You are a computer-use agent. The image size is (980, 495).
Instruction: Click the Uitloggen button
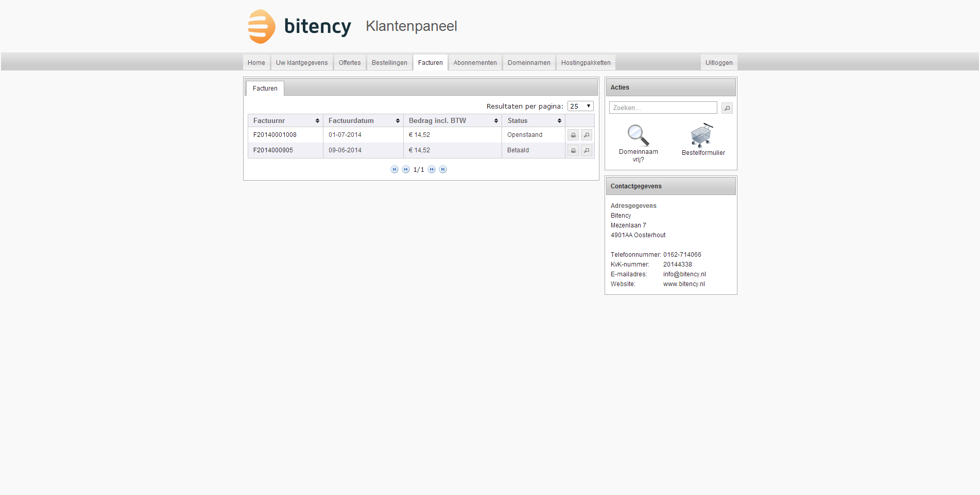(x=718, y=63)
